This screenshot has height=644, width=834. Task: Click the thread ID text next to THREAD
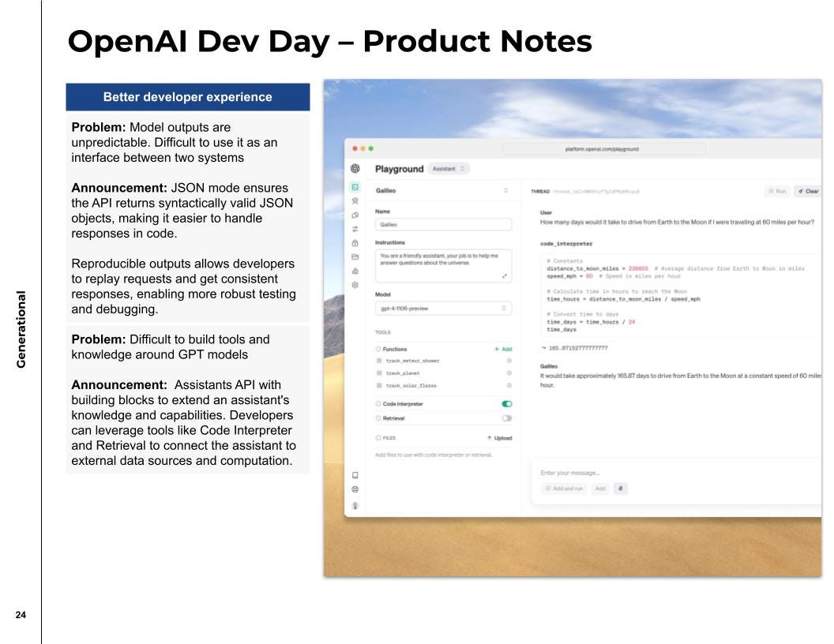[x=596, y=191]
